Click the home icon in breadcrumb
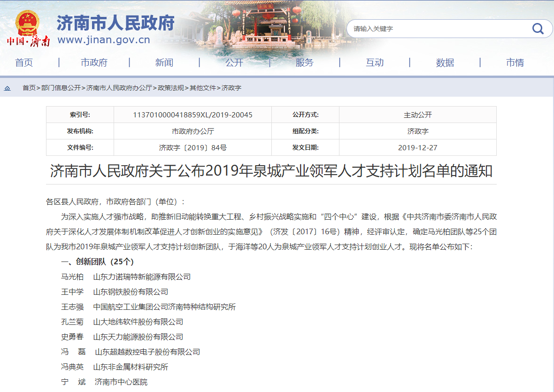The height and width of the screenshot is (392, 554). tap(8, 88)
